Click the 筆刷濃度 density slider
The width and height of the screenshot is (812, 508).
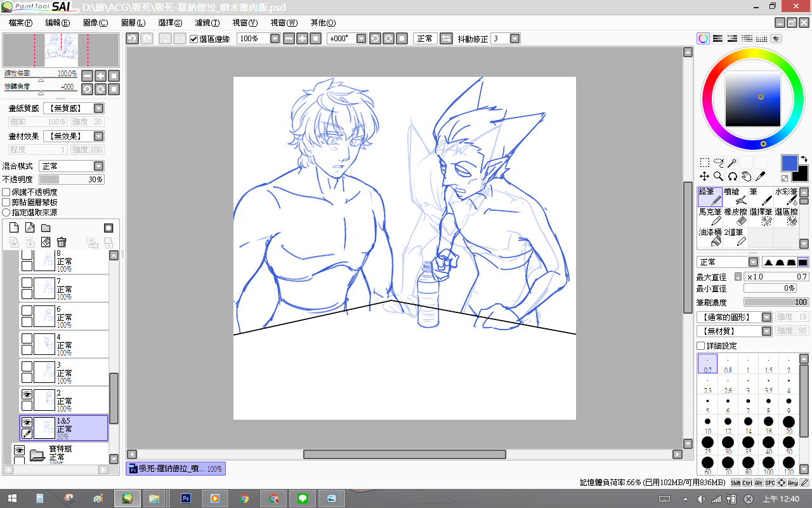click(x=776, y=302)
